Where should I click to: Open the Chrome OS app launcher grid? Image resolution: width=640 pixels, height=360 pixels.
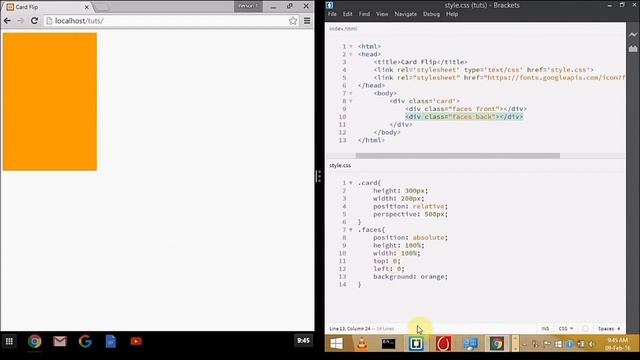9,341
